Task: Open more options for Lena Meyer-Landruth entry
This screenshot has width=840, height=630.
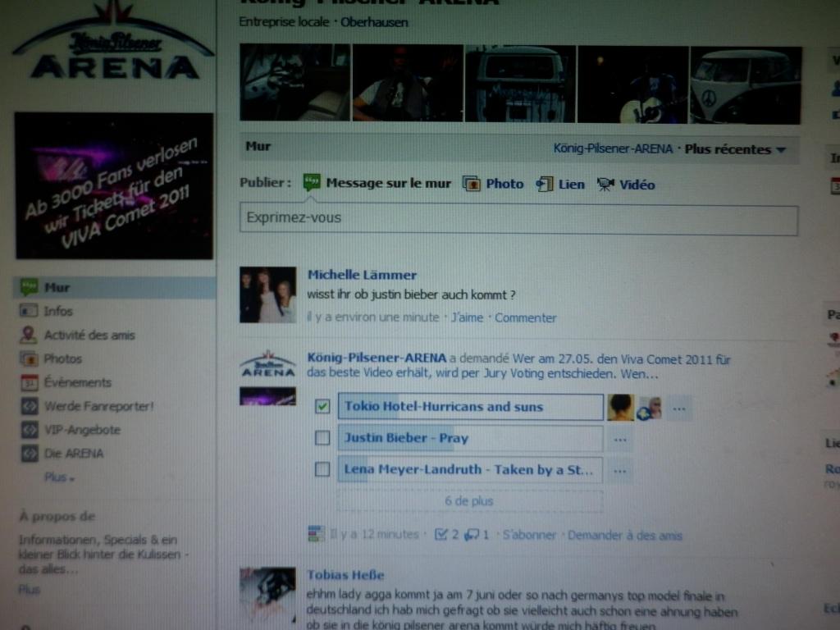Action: click(620, 472)
